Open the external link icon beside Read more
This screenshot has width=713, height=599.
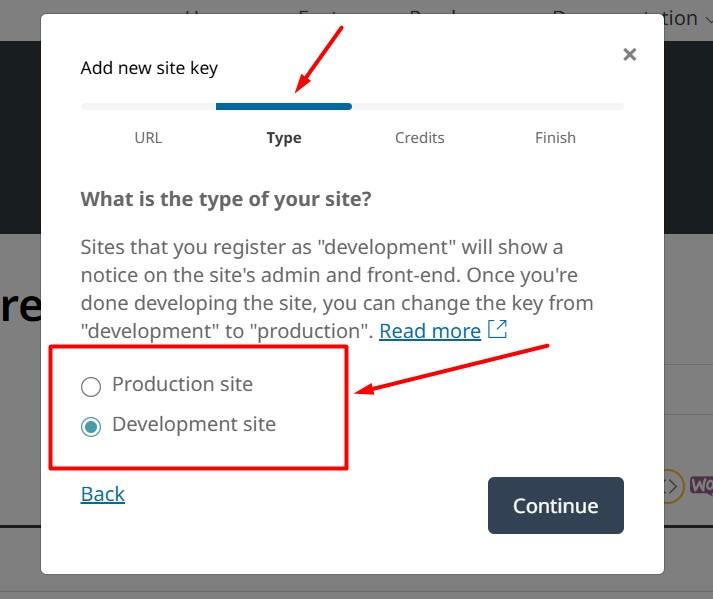click(497, 329)
